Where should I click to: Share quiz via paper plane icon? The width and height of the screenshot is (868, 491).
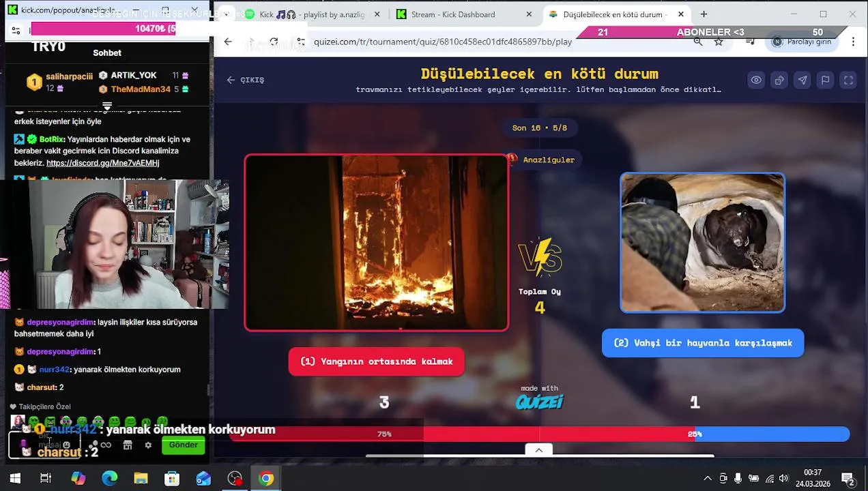click(802, 80)
